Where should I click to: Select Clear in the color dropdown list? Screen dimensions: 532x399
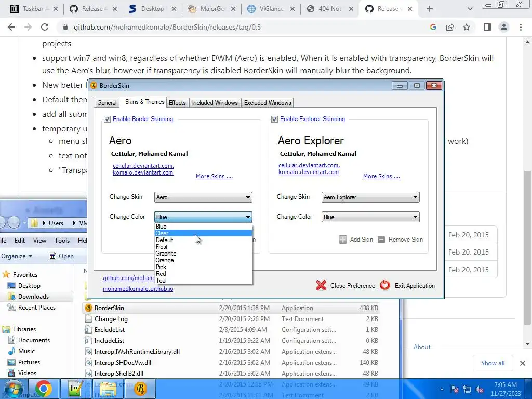[203, 233]
